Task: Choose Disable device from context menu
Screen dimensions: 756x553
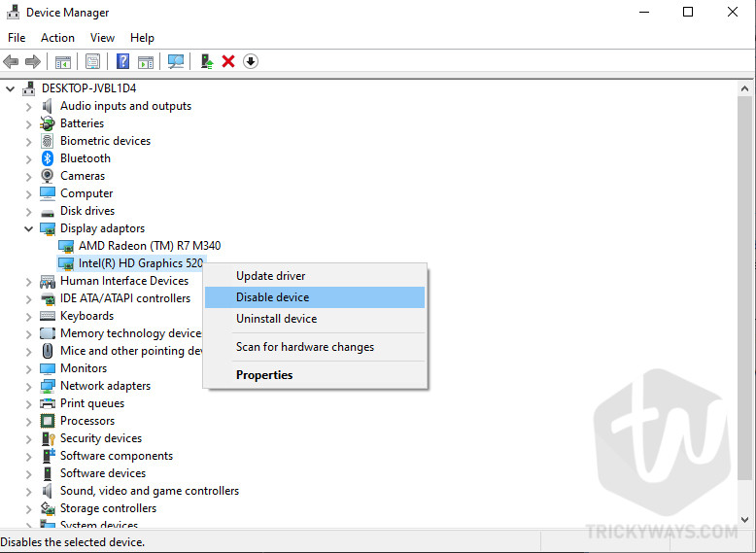Action: (315, 297)
